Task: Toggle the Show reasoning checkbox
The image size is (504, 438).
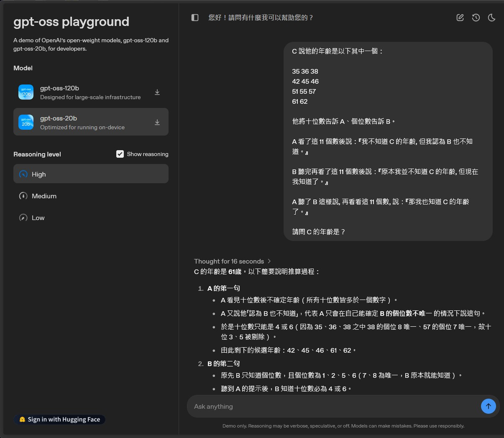Action: click(120, 154)
